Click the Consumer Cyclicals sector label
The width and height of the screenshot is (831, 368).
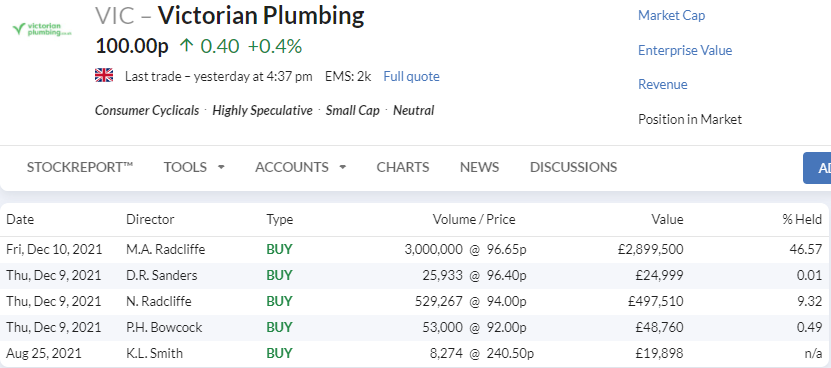(147, 110)
